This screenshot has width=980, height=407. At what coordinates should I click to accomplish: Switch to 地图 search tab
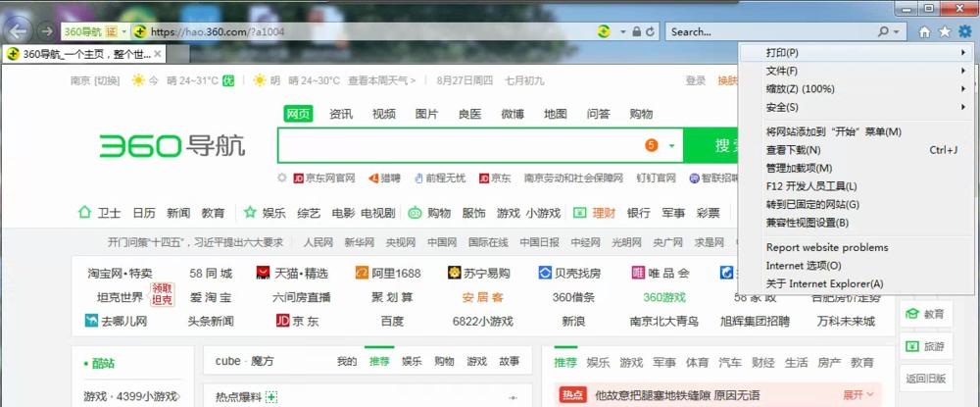point(556,114)
